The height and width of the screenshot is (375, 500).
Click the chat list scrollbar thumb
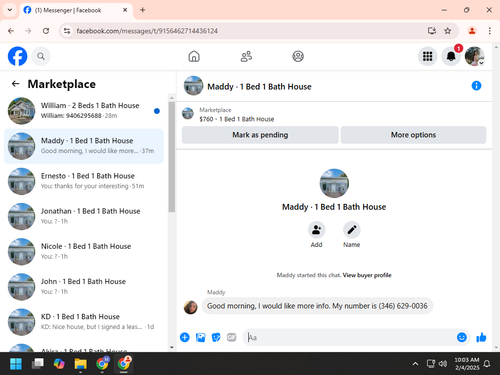click(172, 157)
